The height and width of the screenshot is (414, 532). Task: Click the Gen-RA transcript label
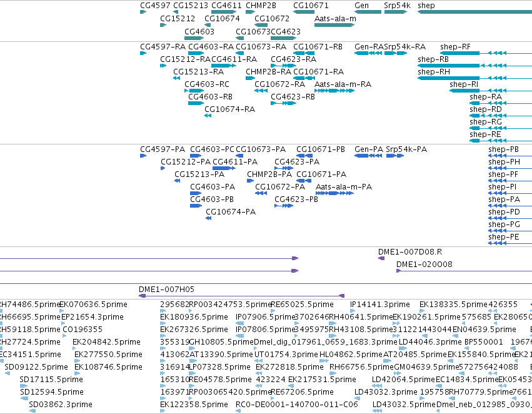click(369, 47)
